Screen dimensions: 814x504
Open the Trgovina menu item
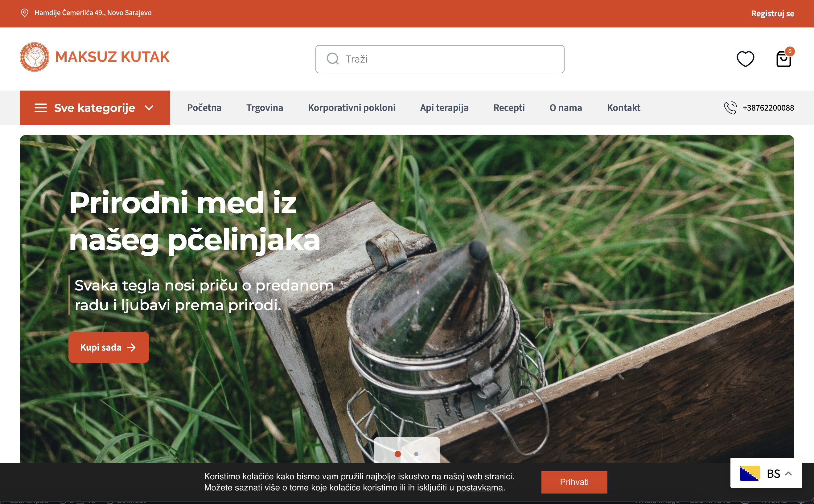[x=265, y=108]
